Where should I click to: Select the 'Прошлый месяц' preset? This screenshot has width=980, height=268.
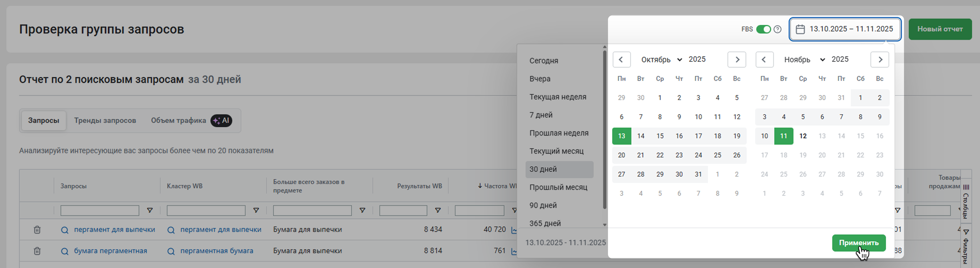point(558,187)
